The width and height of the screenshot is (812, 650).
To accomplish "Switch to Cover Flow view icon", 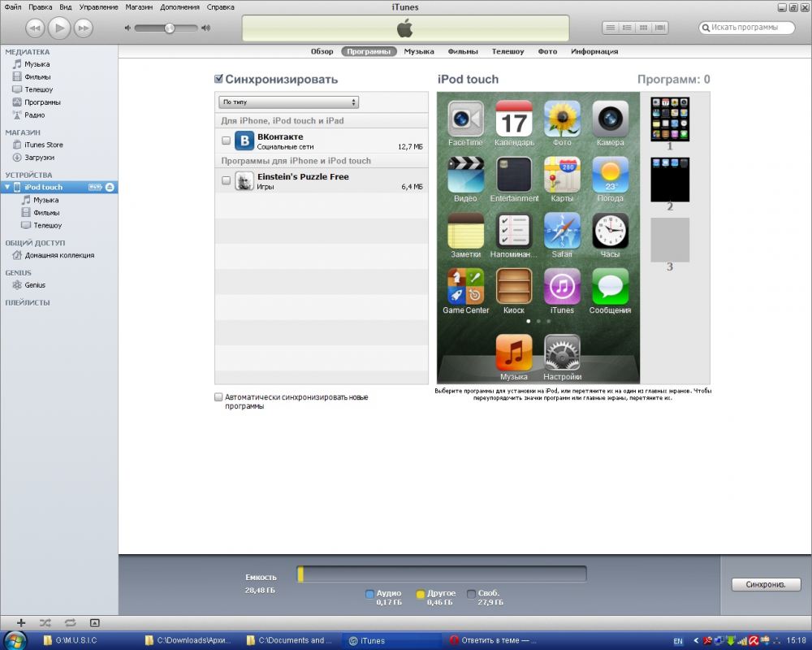I will 659,28.
